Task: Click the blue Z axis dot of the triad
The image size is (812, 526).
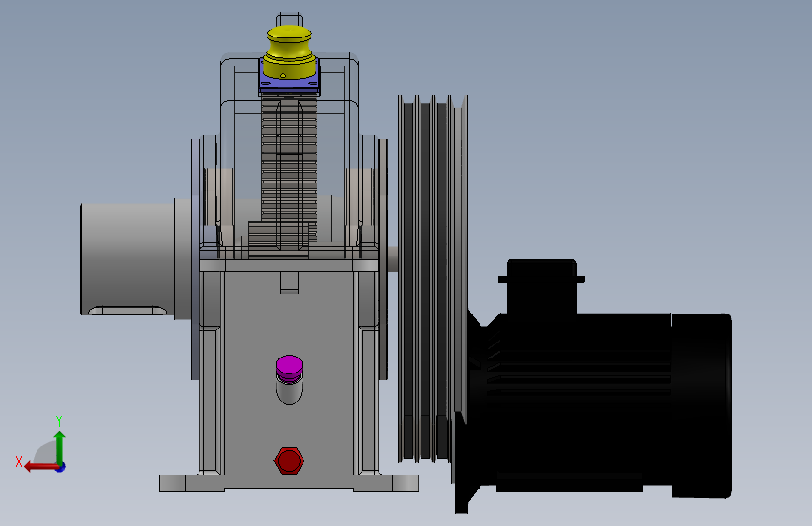Action: click(61, 467)
